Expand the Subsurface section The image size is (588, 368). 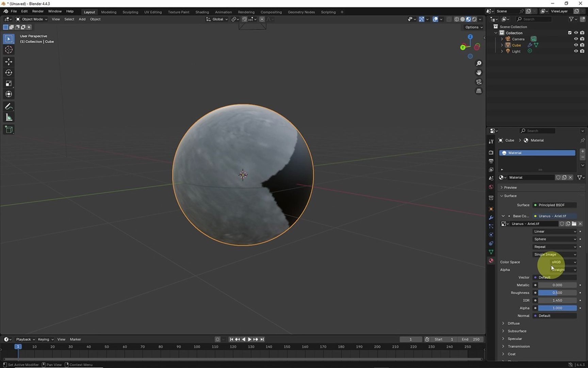pos(517,331)
